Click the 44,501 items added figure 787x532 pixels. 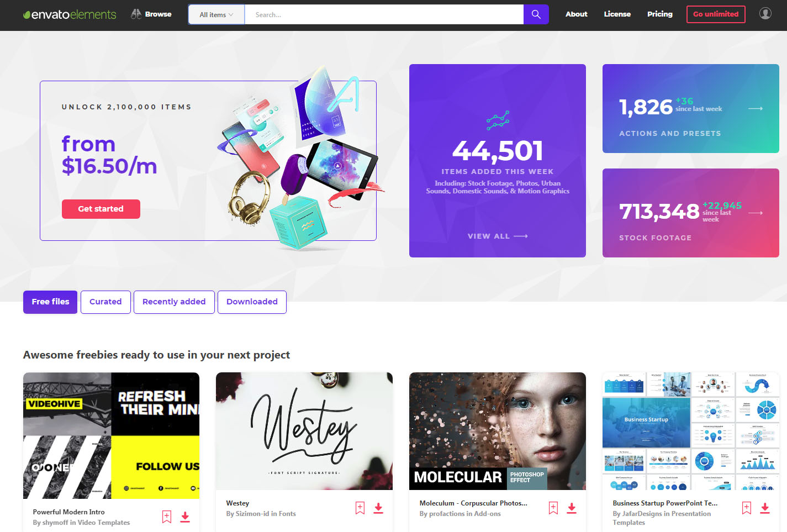498,150
